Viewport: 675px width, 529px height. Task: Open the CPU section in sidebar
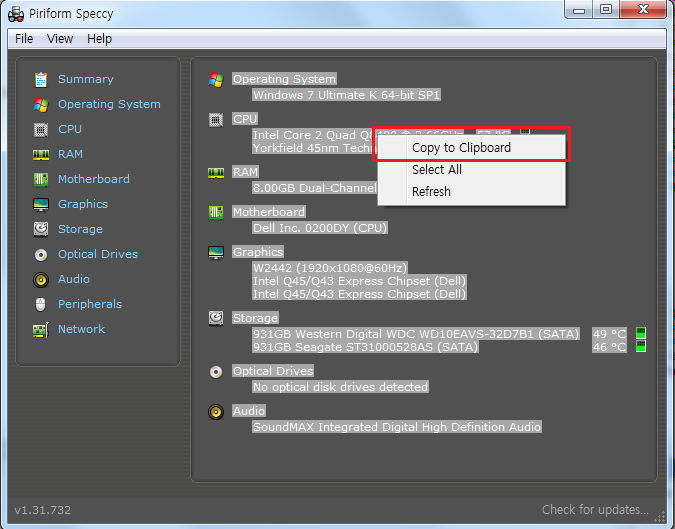pyautogui.click(x=70, y=129)
